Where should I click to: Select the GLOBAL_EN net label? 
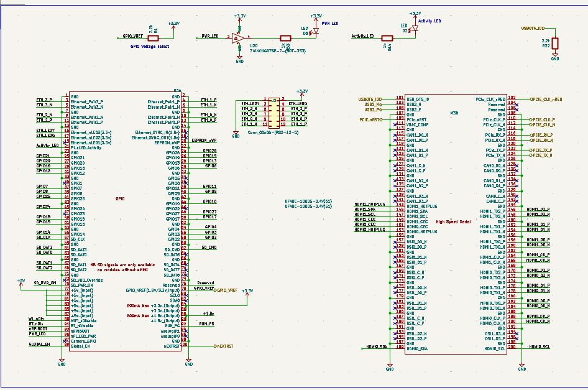(39, 344)
